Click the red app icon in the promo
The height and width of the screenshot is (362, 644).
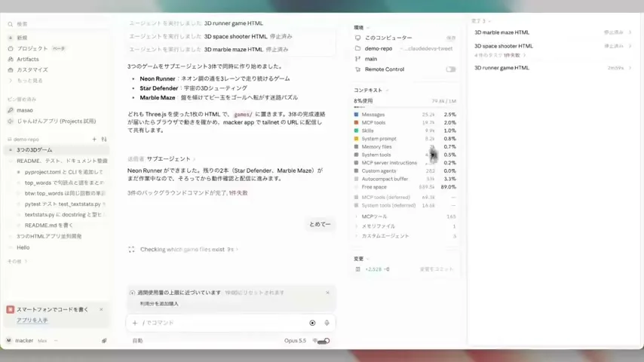point(11,309)
